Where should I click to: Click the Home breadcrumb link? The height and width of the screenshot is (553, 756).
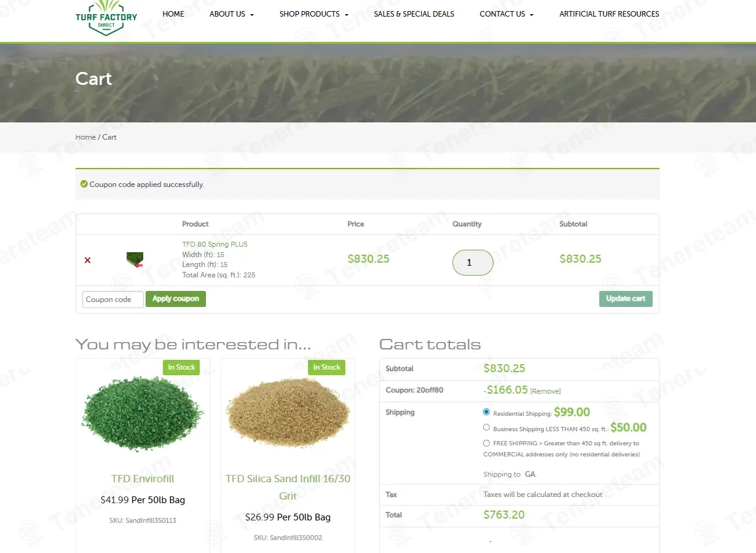pos(85,137)
